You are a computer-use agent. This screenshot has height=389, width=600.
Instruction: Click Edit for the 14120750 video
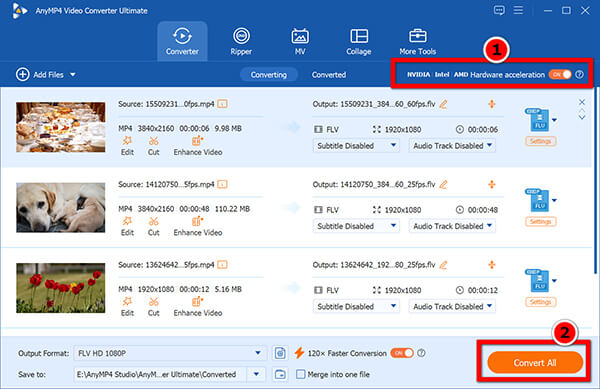(127, 226)
